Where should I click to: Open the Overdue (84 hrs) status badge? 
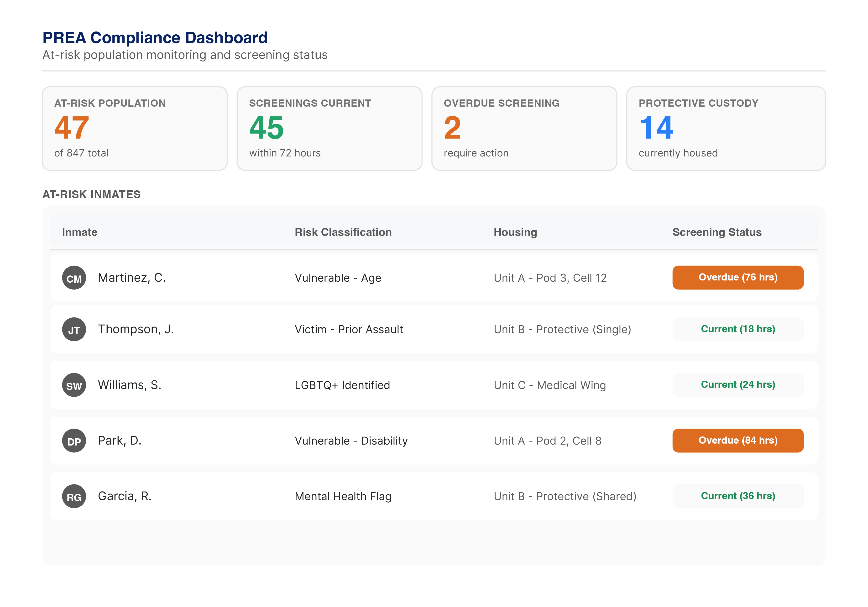point(737,441)
